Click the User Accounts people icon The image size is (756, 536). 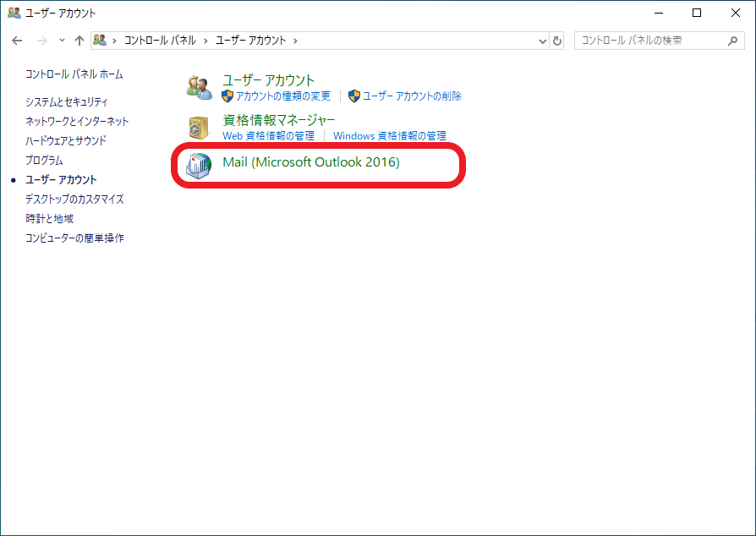coord(199,88)
